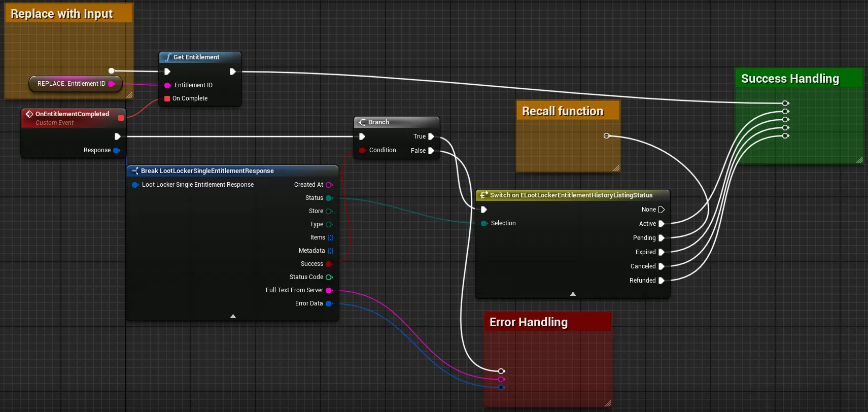Viewport: 868px width, 412px height.
Task: Collapse the Switch node advanced pins arrow
Action: pyautogui.click(x=573, y=294)
